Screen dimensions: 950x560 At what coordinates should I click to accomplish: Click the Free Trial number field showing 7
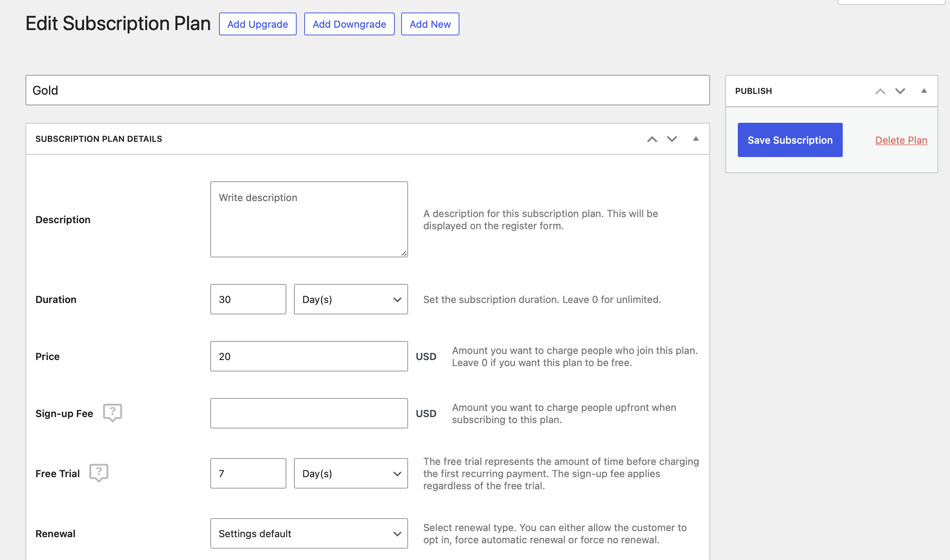point(248,473)
